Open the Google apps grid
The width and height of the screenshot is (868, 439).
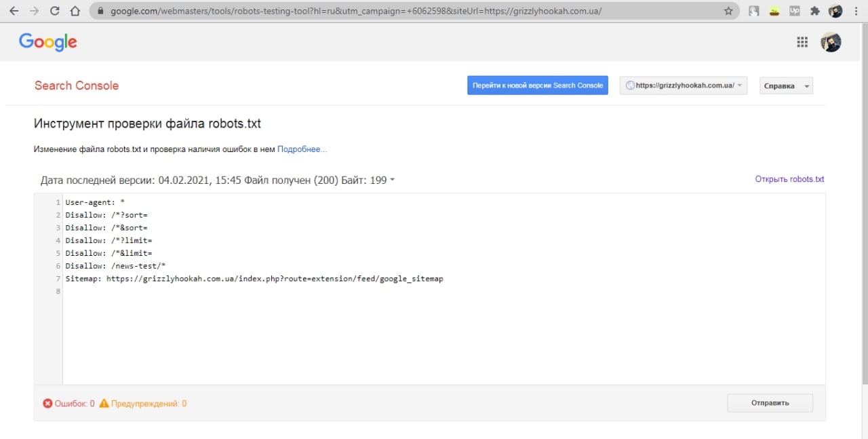(x=802, y=42)
